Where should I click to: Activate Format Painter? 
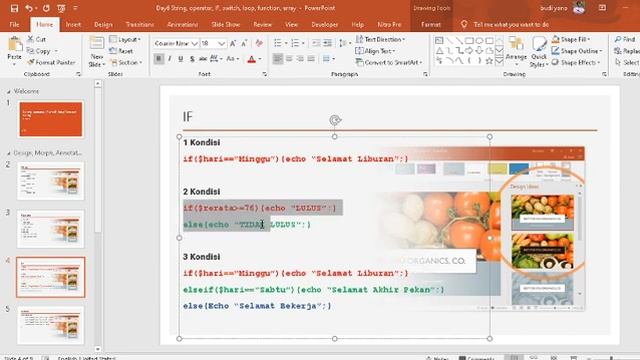pyautogui.click(x=51, y=62)
